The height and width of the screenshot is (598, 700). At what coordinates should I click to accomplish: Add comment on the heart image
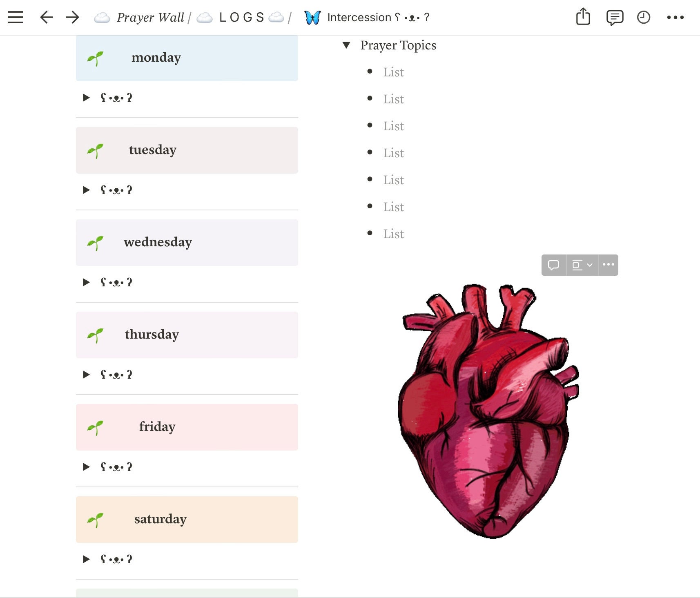[x=553, y=265]
